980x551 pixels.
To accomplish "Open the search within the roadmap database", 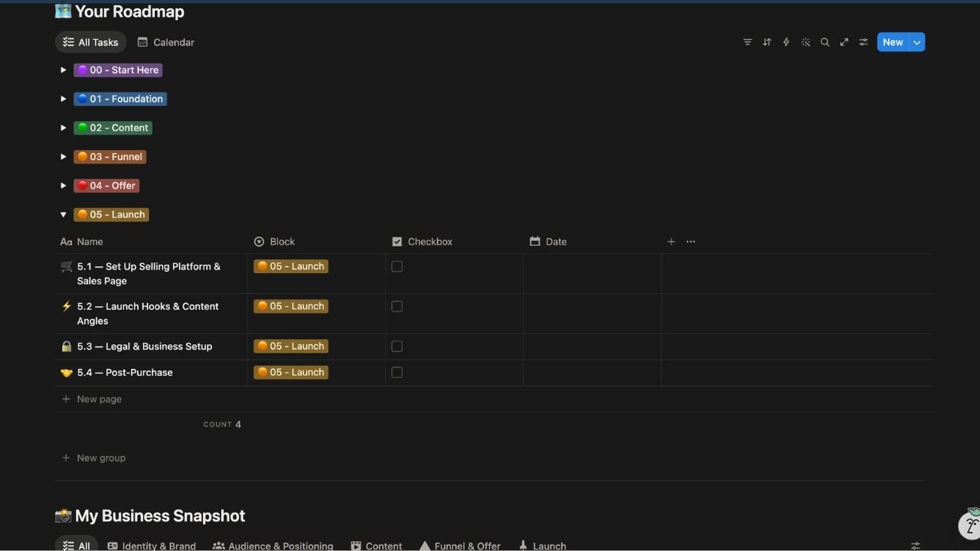I will coord(825,42).
